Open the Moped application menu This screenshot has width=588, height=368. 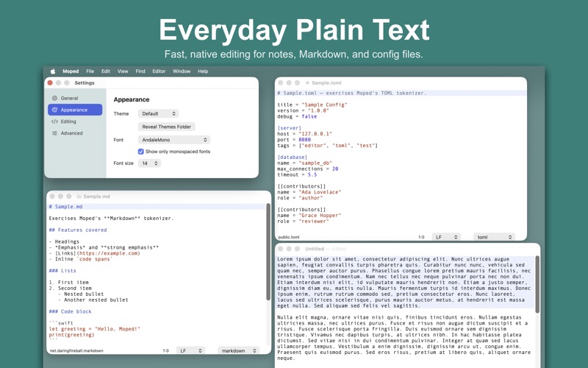[71, 71]
